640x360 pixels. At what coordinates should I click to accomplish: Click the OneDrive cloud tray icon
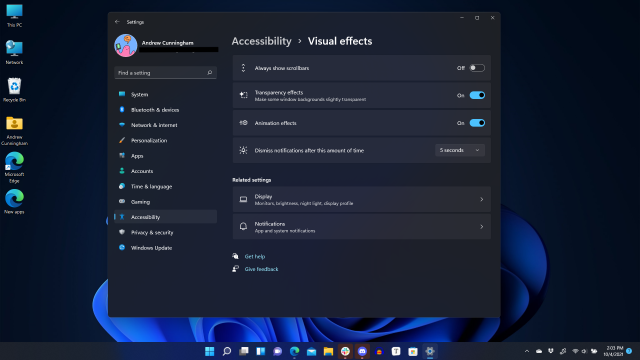coord(539,351)
